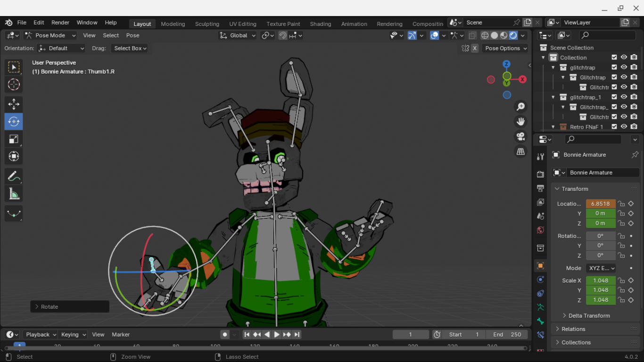Switch to material preview shading

pyautogui.click(x=504, y=35)
